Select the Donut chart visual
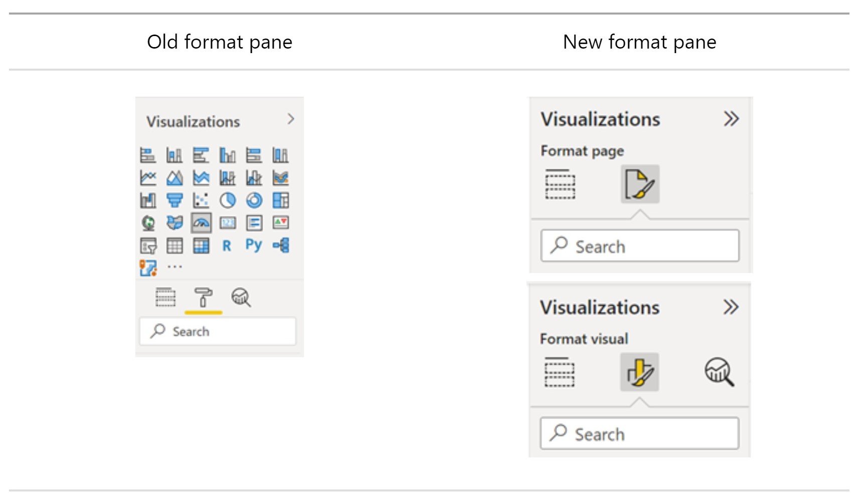This screenshot has height=502, width=868. (253, 200)
